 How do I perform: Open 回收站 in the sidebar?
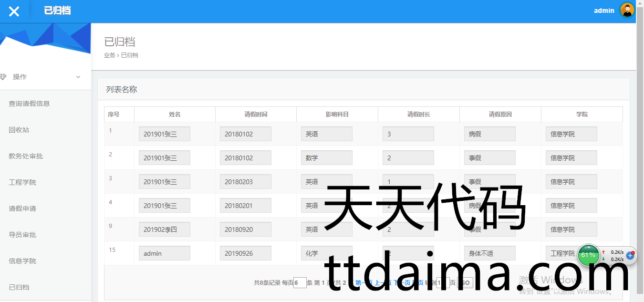19,130
